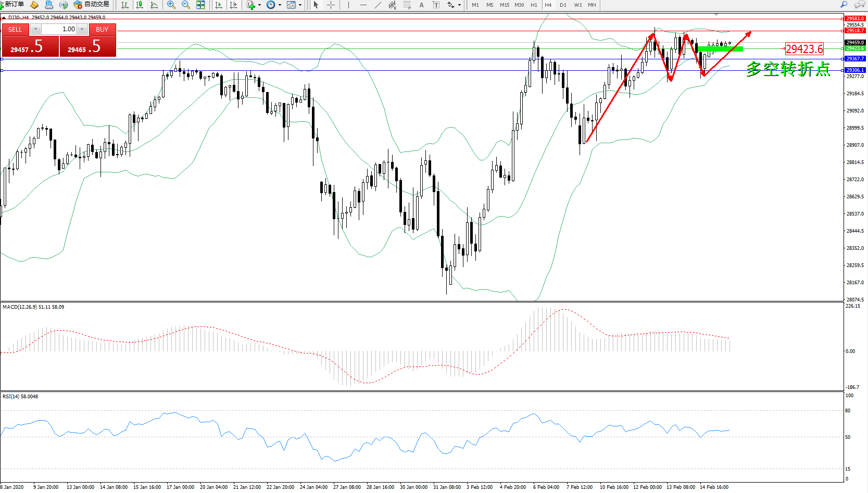Screen dimensions: 868x493
Task: Select the Fibonacci retracement tool
Action: point(407,5)
